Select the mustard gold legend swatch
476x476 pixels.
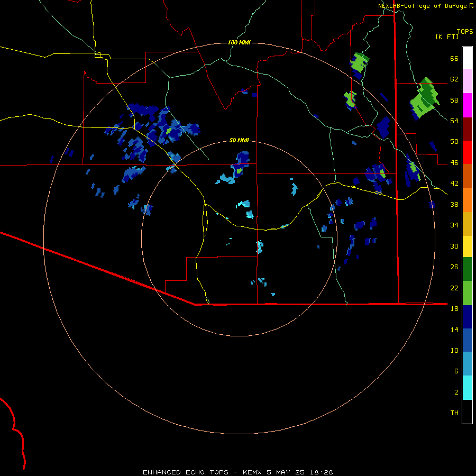pos(467,224)
